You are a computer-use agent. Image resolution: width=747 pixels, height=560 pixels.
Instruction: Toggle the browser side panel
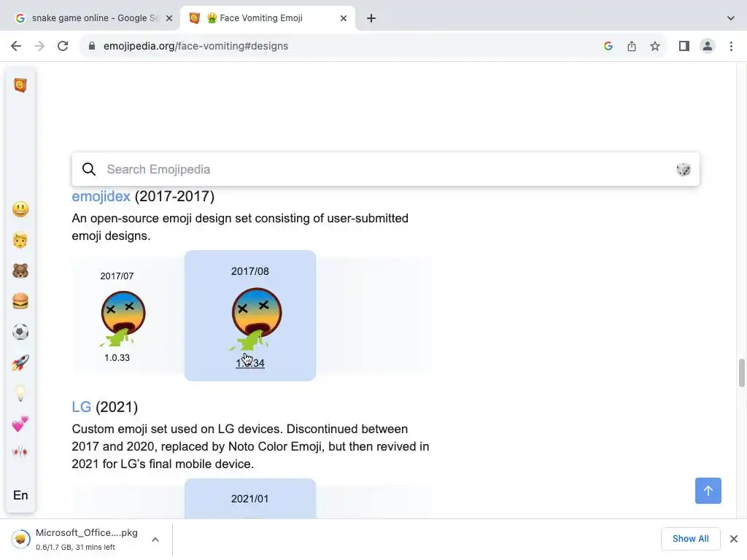tap(684, 46)
